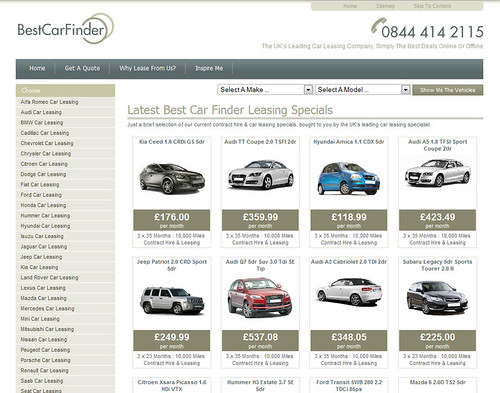Open Inspire Me menu item
Viewport: 500px width, 393px height.
[209, 68]
